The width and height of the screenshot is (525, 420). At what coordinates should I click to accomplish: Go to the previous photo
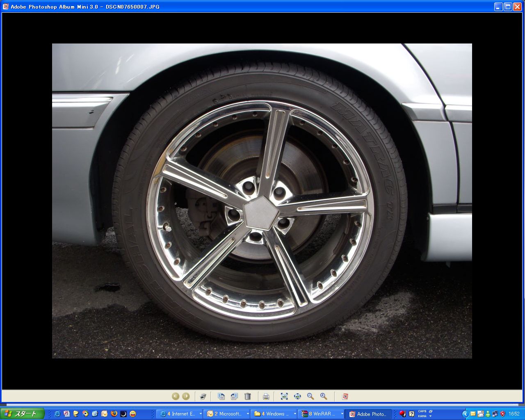point(176,396)
